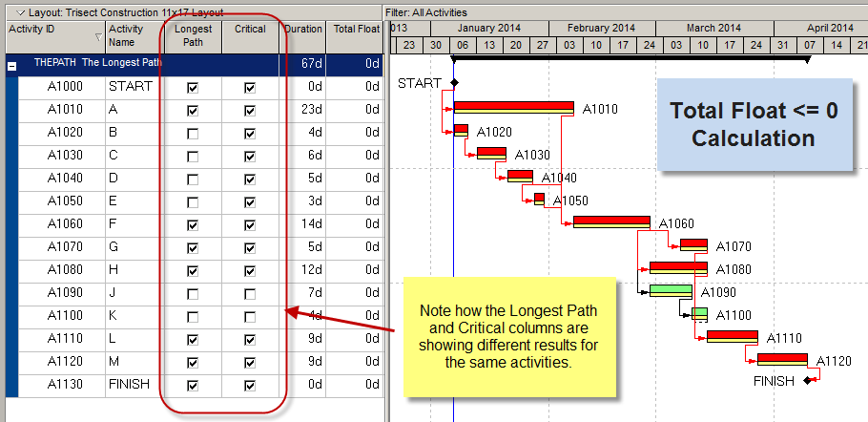The image size is (868, 422).
Task: Click the Longest Path column header
Action: (193, 35)
